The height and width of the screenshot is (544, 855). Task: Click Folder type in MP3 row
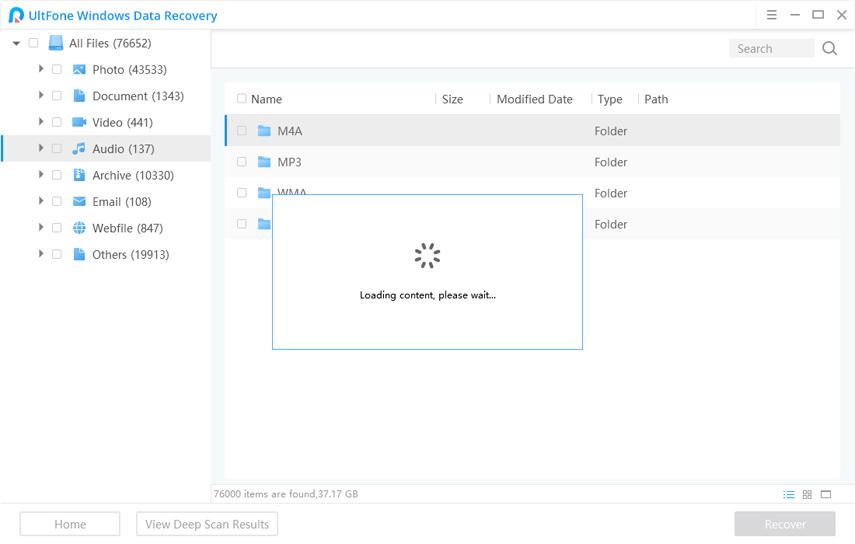click(611, 162)
